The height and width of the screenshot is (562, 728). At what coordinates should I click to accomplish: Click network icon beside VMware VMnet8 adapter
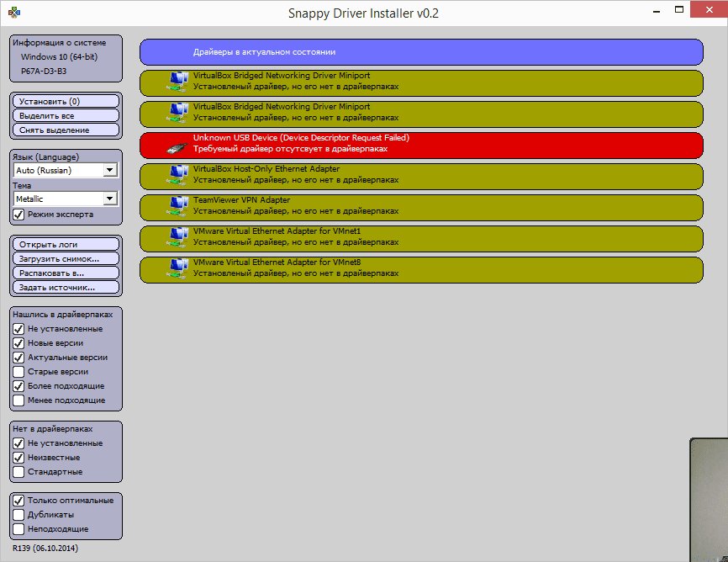point(178,268)
